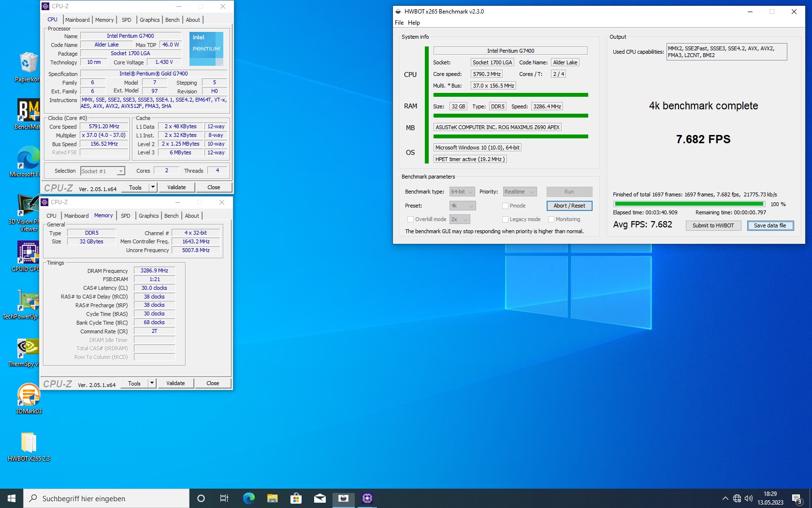
Task: Open the Mail app from the taskbar
Action: (319, 498)
